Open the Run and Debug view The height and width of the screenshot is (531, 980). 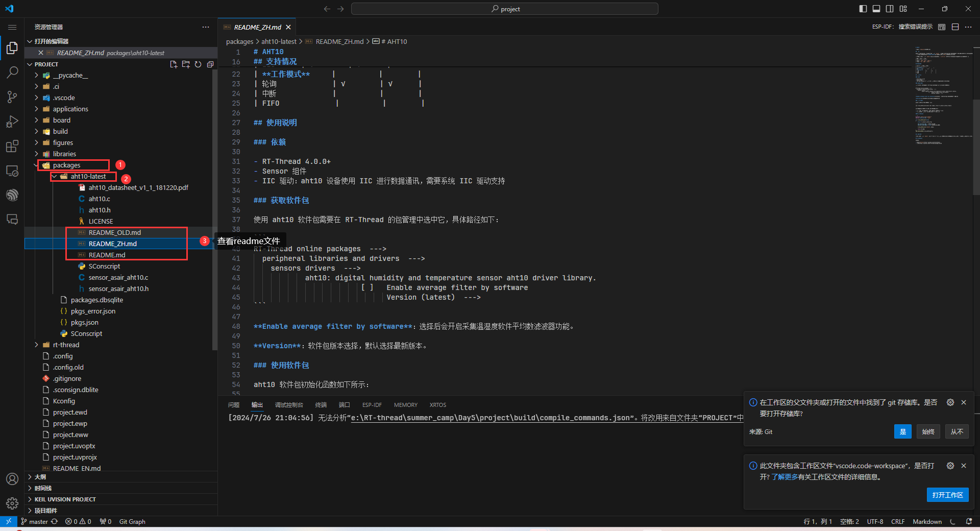[12, 122]
